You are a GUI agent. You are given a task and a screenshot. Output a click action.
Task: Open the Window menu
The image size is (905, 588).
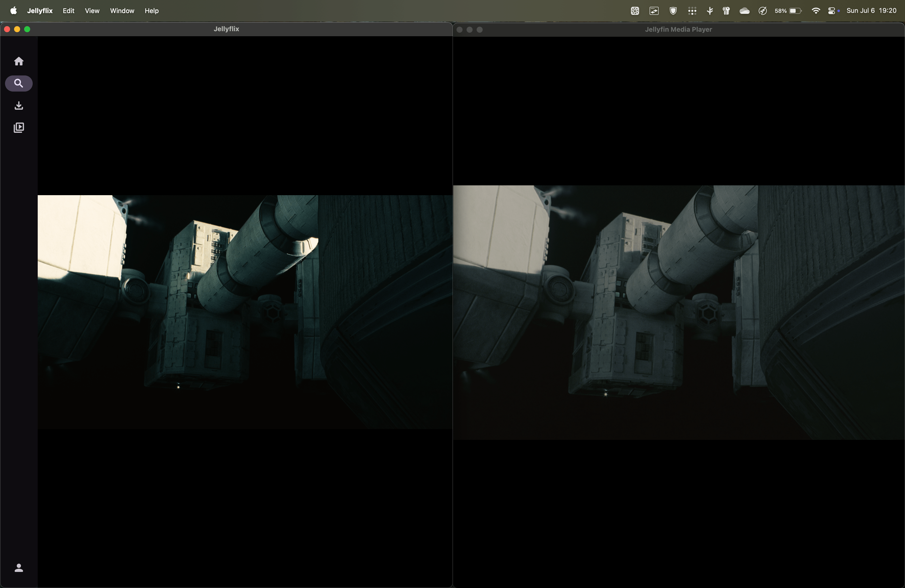[x=122, y=11]
